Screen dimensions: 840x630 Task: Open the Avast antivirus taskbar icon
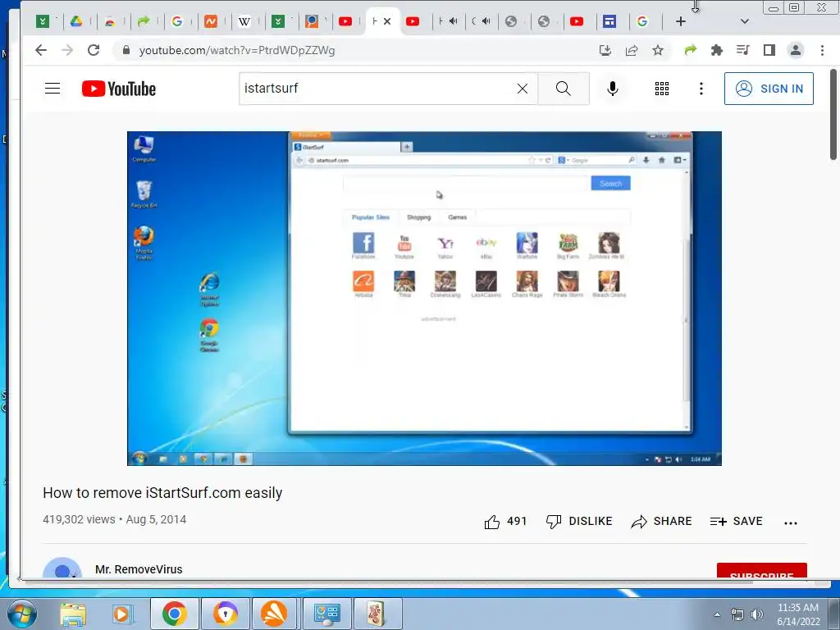[x=274, y=614]
